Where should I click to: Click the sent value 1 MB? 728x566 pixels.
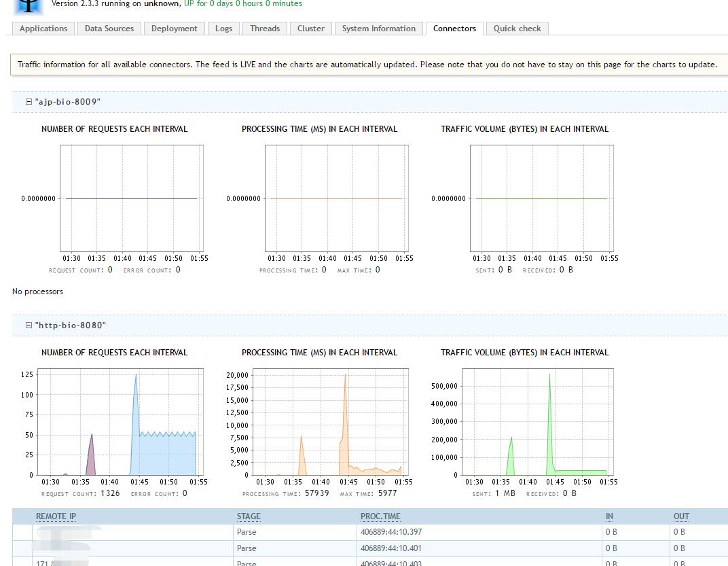pyautogui.click(x=505, y=493)
